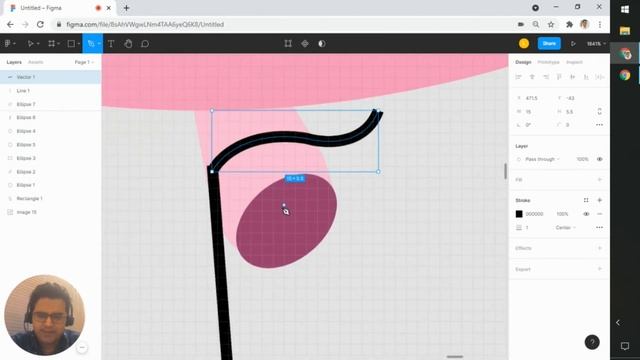The width and height of the screenshot is (640, 360).
Task: Switch to the Design tab
Action: [523, 62]
